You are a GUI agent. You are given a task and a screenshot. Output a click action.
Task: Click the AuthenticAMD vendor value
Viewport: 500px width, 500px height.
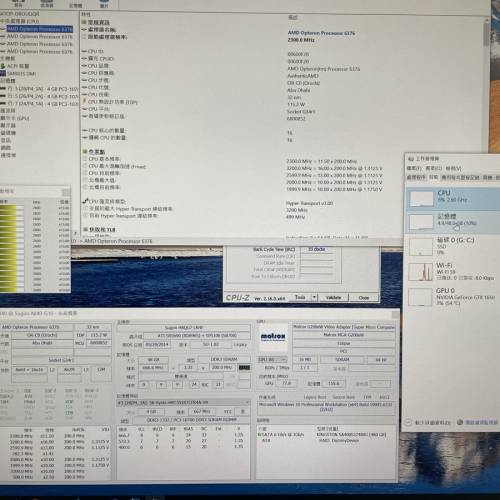(x=303, y=76)
